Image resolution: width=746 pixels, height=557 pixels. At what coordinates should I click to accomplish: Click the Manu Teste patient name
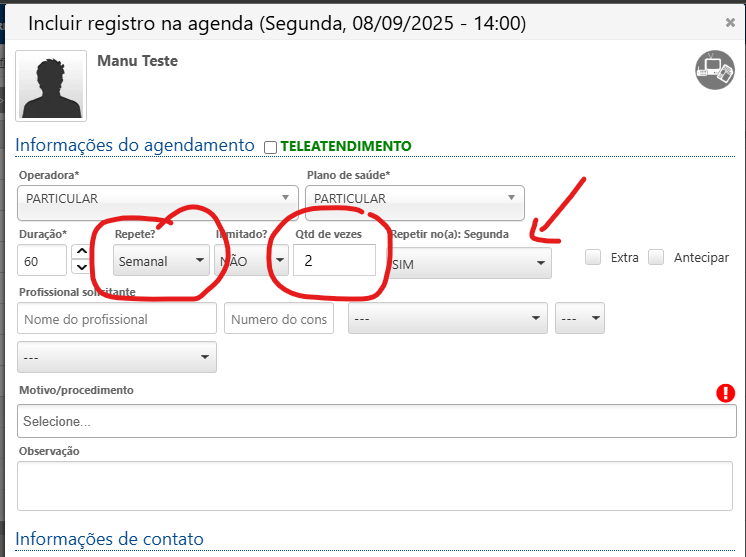pos(137,61)
